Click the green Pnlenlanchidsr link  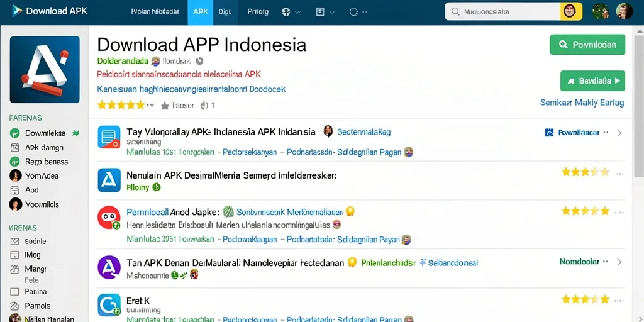389,263
